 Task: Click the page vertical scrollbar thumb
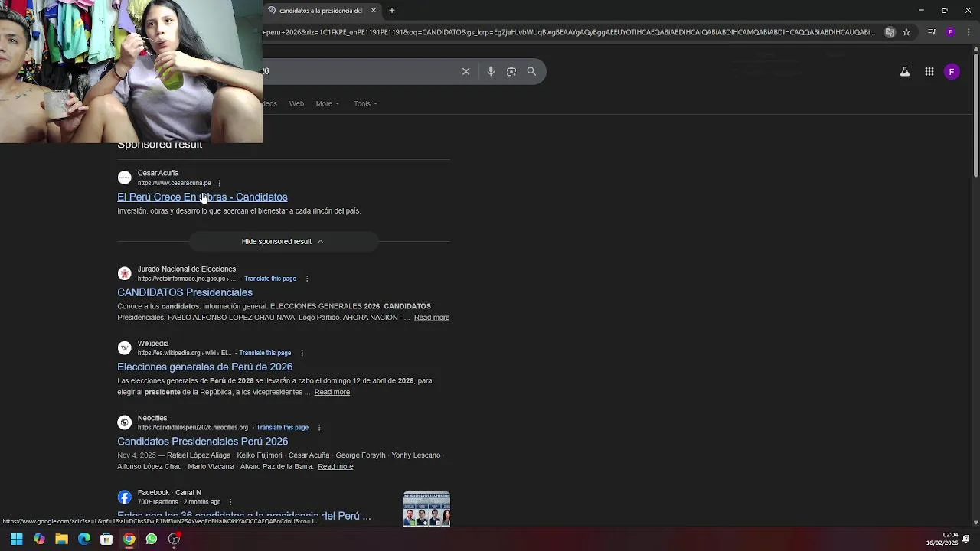point(975,115)
